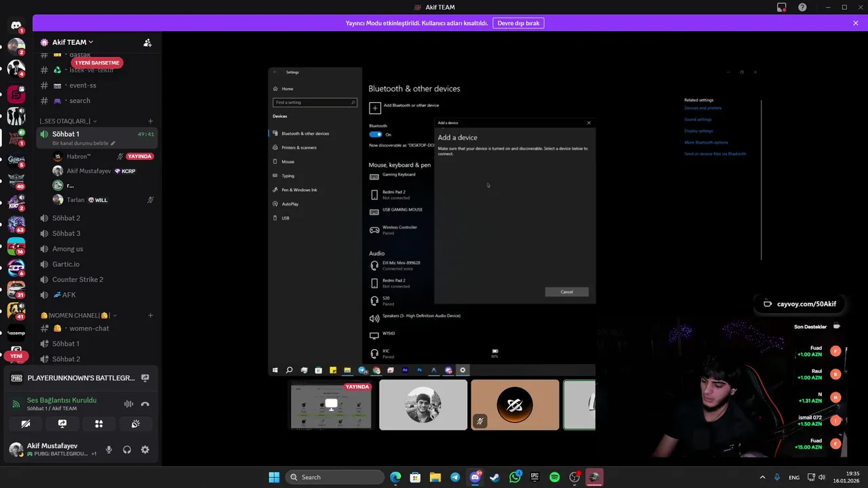
Task: Select the YAYINDA stream thumbnail tile
Action: click(331, 405)
